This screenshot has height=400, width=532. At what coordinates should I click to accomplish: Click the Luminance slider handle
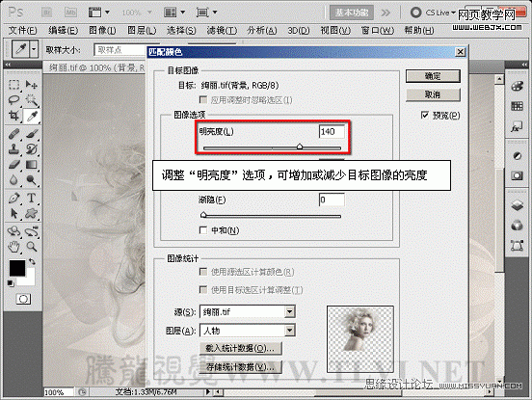coord(300,147)
